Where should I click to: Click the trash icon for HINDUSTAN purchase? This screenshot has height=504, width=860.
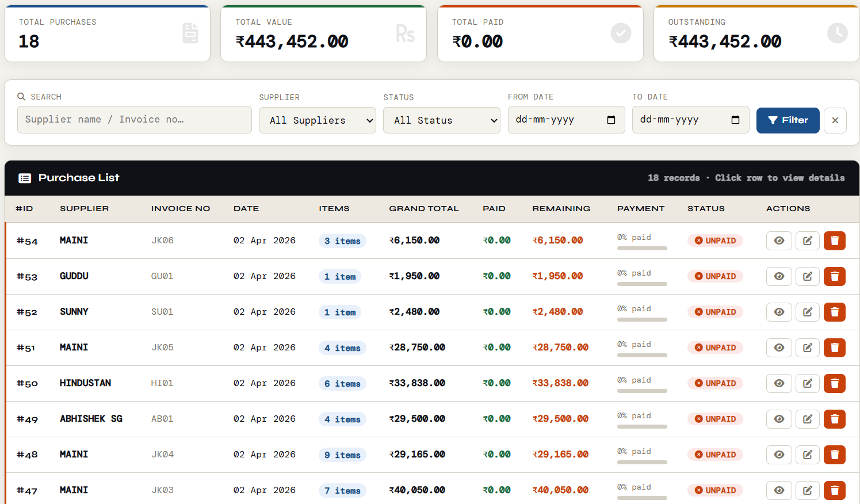(x=834, y=383)
